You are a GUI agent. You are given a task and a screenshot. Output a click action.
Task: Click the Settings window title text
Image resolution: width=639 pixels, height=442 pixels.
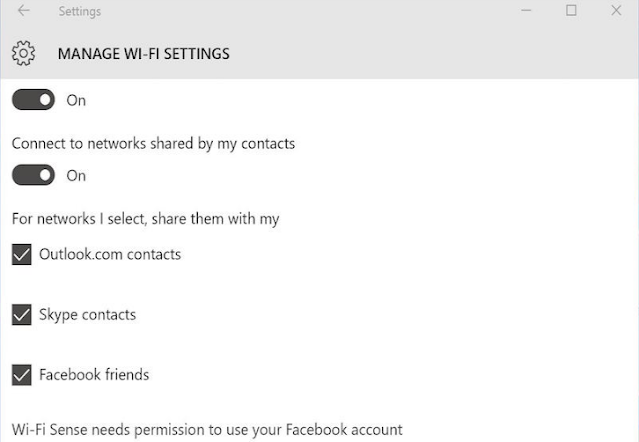80,12
